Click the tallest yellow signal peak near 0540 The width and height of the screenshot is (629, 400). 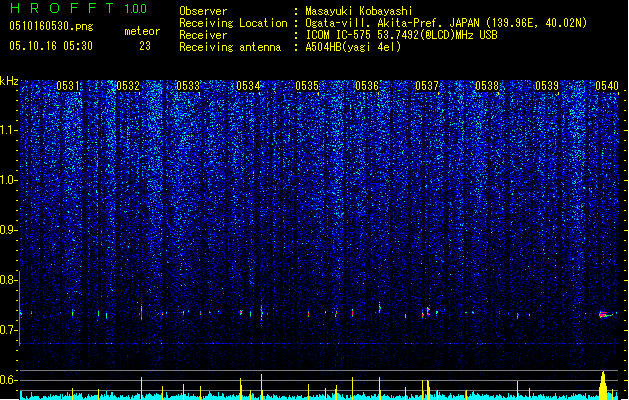pos(603,386)
